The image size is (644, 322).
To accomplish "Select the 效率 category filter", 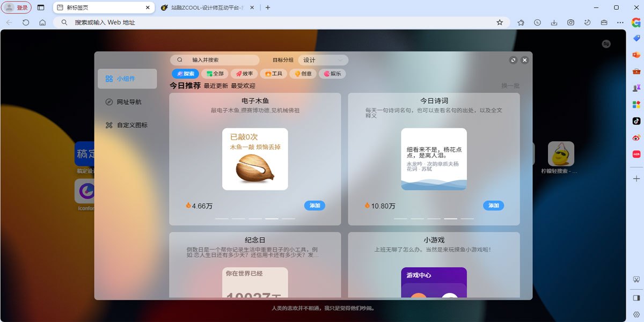I will [x=244, y=74].
